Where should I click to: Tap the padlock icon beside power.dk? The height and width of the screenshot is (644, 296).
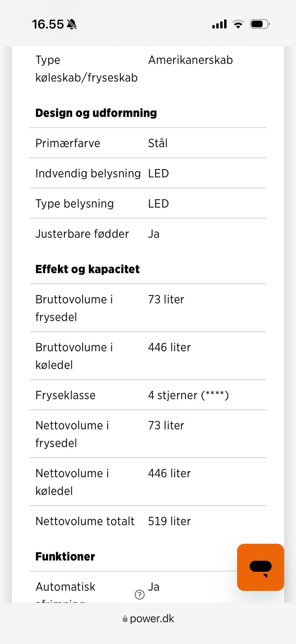125,619
